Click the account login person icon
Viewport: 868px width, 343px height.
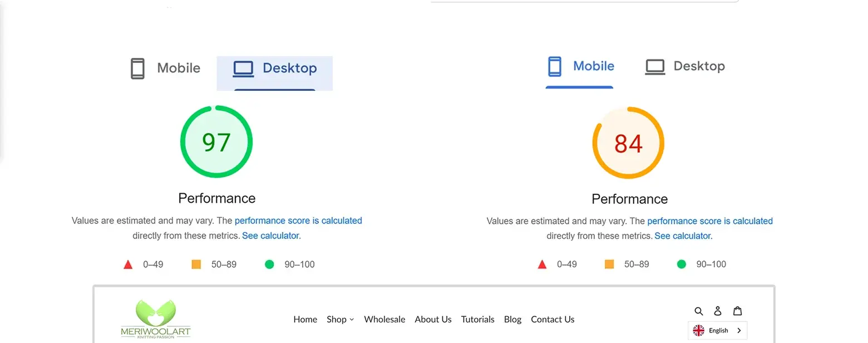tap(718, 311)
